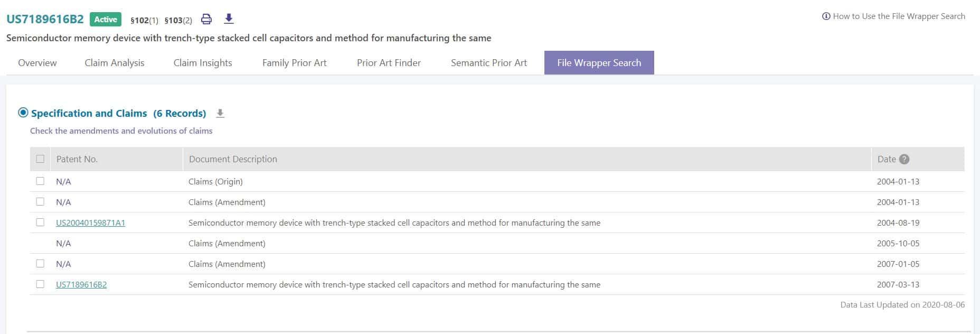Click the Specification and Claims (6 Records) heading
The width and height of the screenshot is (980, 334).
118,113
